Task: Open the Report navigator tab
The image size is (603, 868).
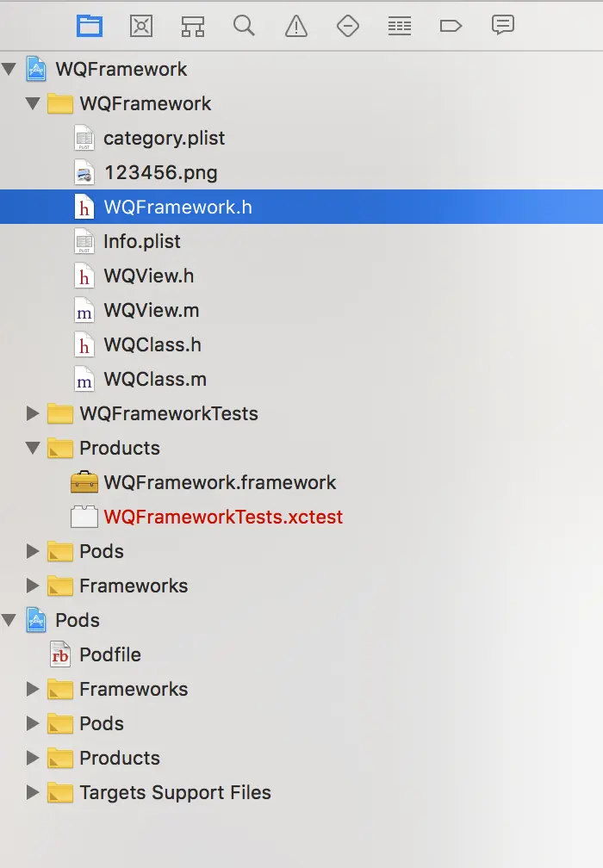Action: 503,26
